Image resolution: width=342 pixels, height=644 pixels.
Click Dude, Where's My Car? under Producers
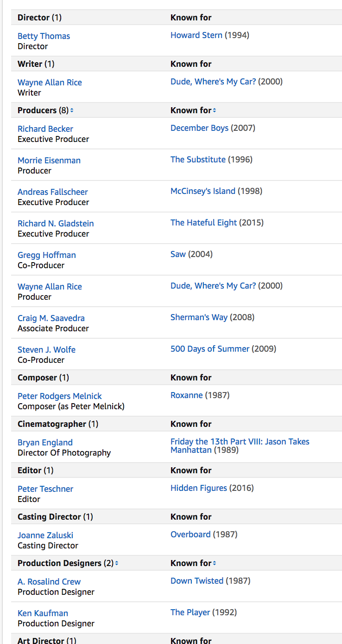pyautogui.click(x=213, y=286)
